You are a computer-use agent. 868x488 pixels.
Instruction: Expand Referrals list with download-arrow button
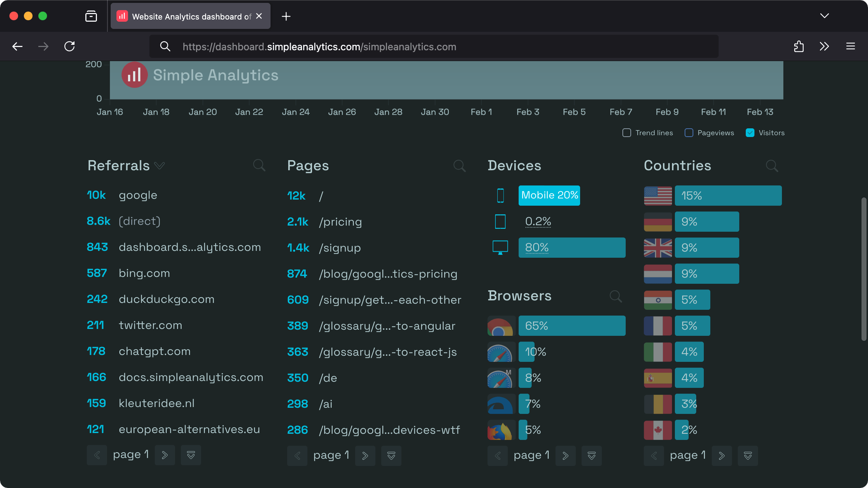[191, 455]
